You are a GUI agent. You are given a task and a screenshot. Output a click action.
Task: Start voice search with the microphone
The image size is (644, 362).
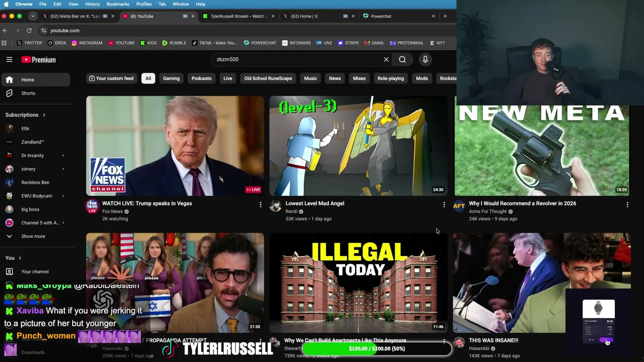425,59
